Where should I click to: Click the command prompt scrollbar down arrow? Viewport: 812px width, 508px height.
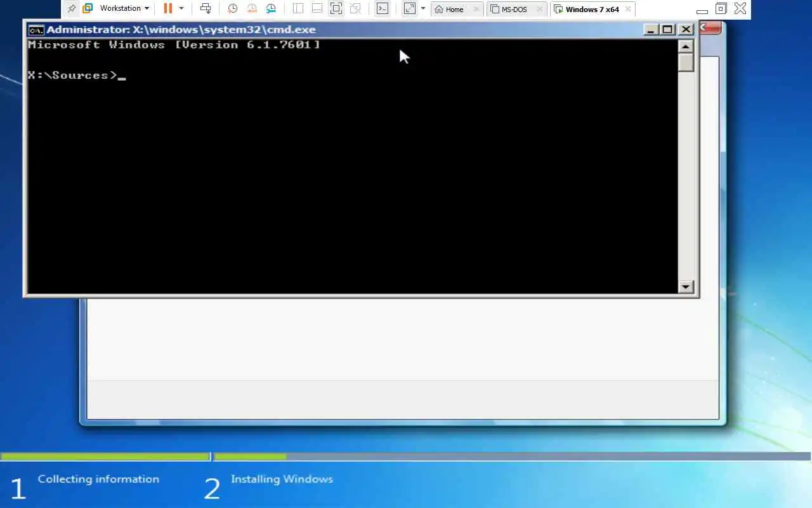pyautogui.click(x=686, y=287)
